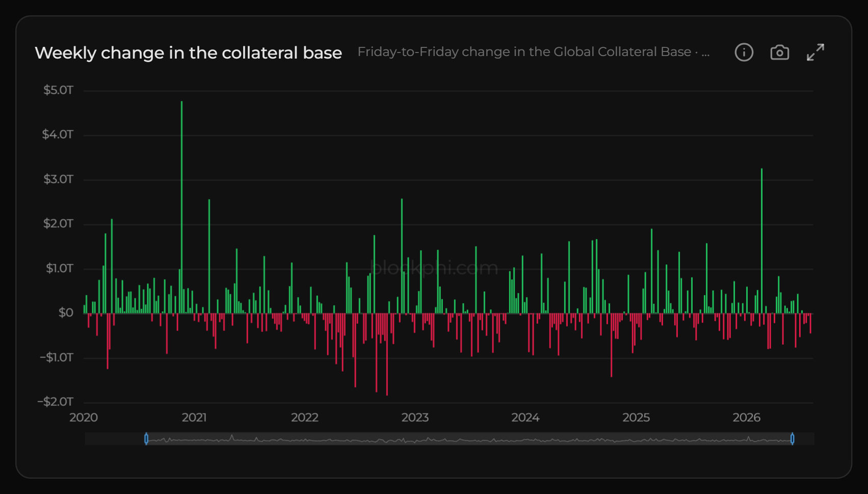
Task: Click the $1.0T axis label
Action: coord(60,268)
